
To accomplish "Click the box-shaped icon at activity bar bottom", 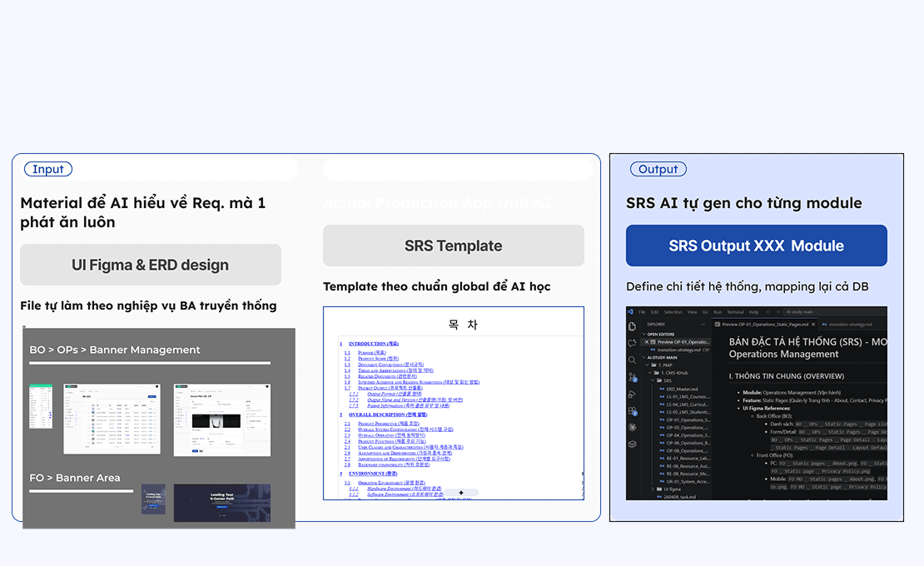I will pos(632,444).
